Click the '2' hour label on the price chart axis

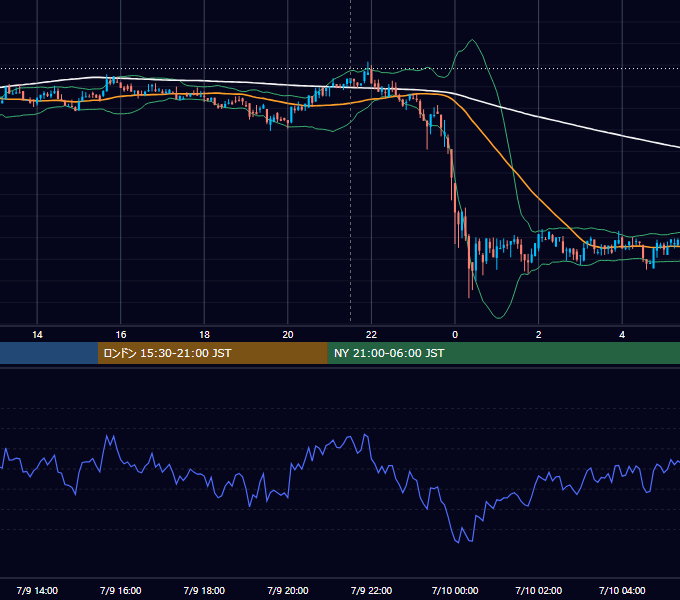coord(539,335)
